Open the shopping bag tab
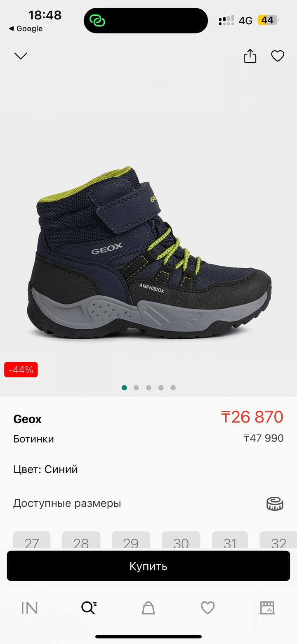This screenshot has width=297, height=644. tap(148, 608)
